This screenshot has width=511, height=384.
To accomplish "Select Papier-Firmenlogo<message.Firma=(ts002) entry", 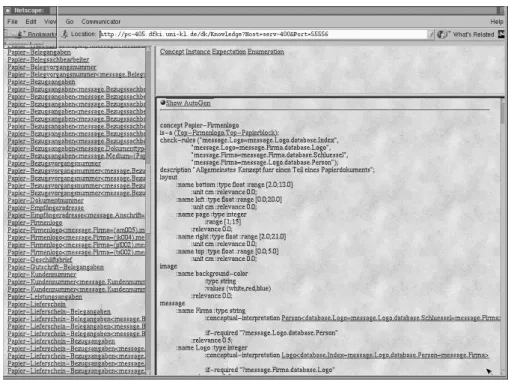I will [x=76, y=252].
